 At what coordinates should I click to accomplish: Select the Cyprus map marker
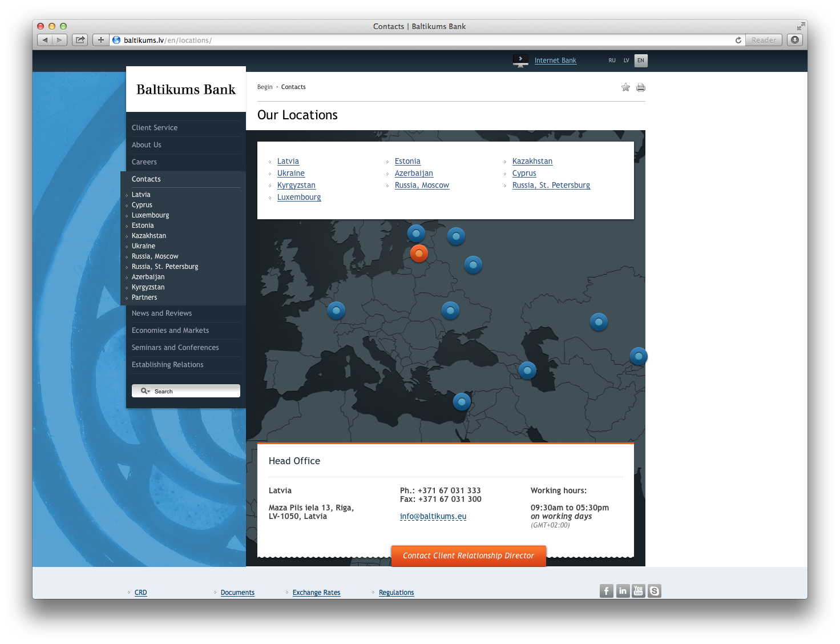(x=462, y=401)
